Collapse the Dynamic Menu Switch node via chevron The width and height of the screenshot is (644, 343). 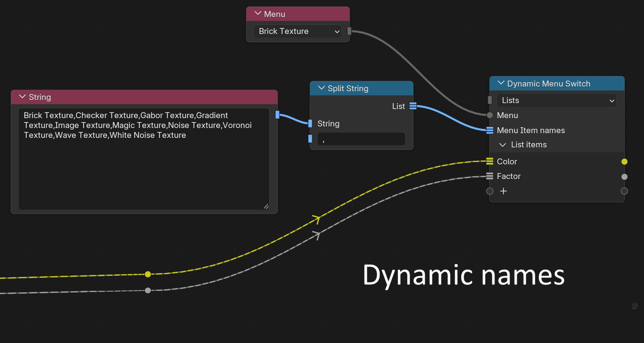coord(501,83)
